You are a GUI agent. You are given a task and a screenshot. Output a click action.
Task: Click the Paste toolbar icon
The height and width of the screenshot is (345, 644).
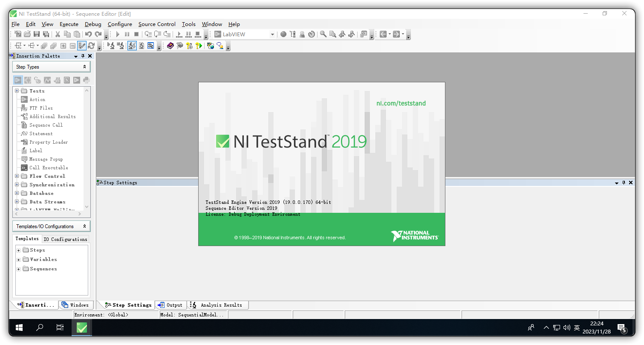pos(77,34)
